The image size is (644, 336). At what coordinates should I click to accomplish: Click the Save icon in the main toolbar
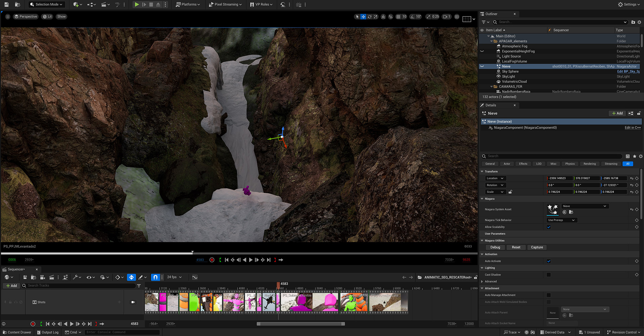point(6,4)
